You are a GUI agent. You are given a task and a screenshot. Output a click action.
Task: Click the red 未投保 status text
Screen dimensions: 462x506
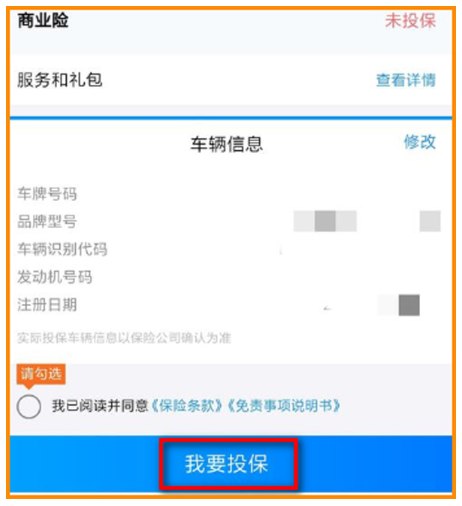coord(410,21)
